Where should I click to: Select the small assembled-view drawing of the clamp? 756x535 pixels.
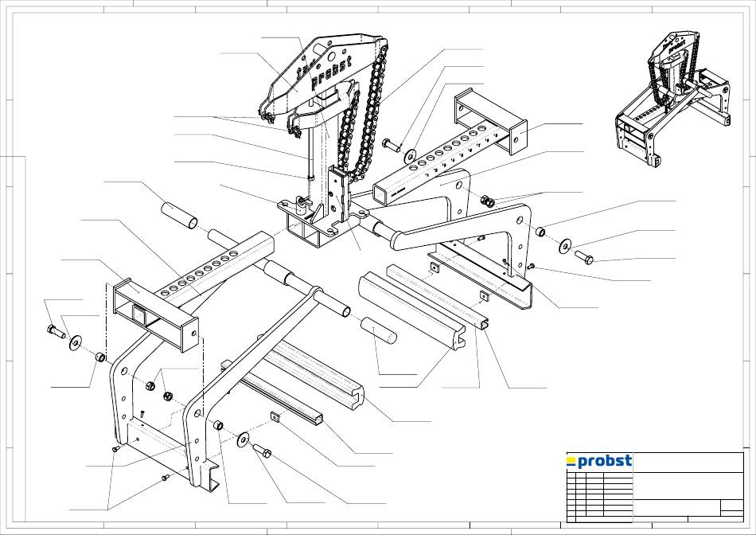(x=673, y=100)
